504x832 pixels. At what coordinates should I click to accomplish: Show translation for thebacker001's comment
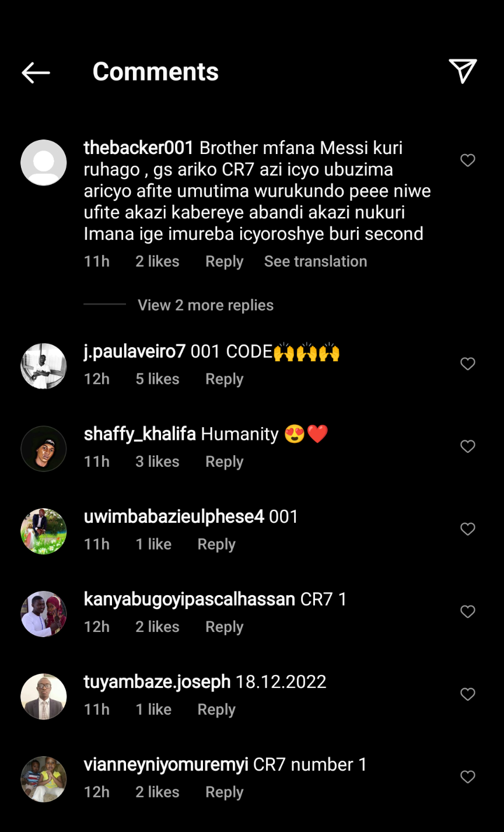(315, 261)
